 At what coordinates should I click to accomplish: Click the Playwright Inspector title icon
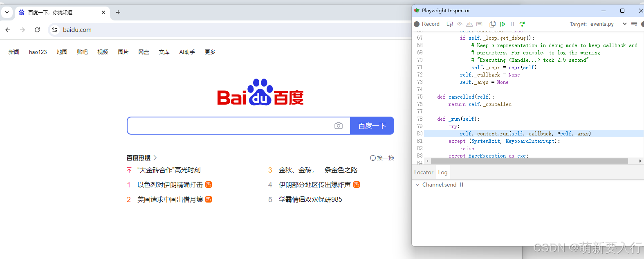click(417, 11)
